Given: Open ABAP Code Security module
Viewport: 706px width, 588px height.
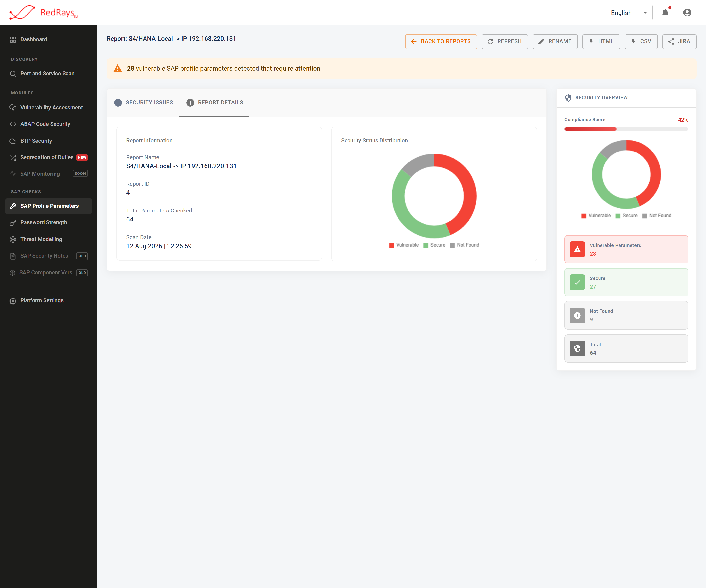Looking at the screenshot, I should tap(48, 124).
